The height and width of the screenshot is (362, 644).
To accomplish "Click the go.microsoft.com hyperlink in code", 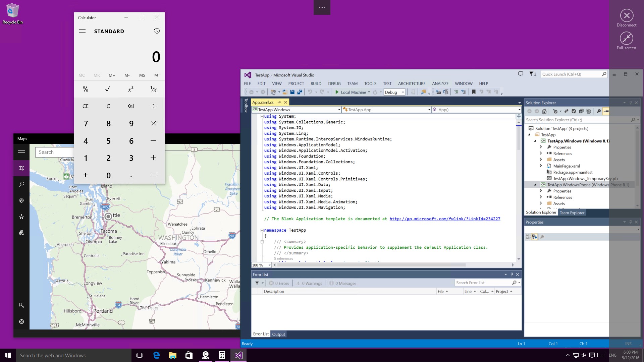I will click(x=444, y=219).
